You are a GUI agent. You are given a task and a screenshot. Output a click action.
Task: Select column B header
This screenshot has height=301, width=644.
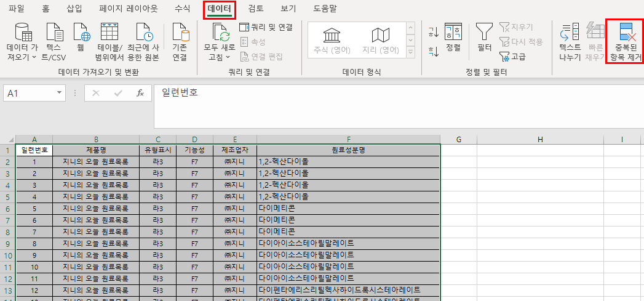tap(96, 139)
